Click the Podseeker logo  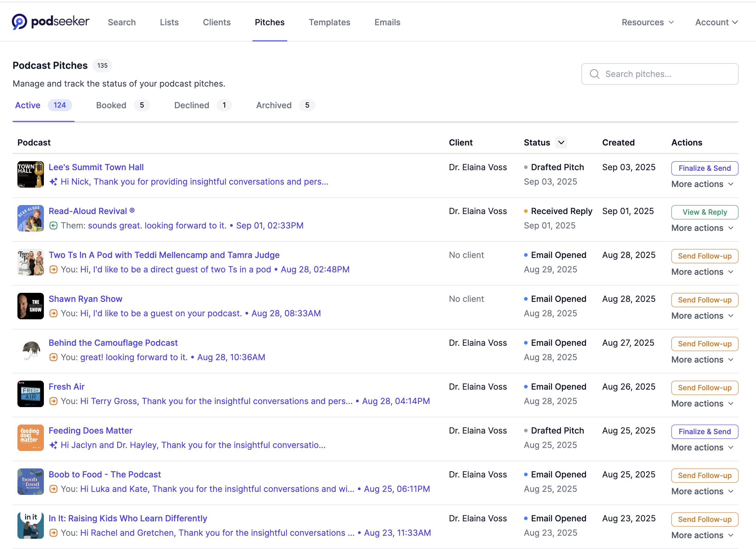[51, 22]
